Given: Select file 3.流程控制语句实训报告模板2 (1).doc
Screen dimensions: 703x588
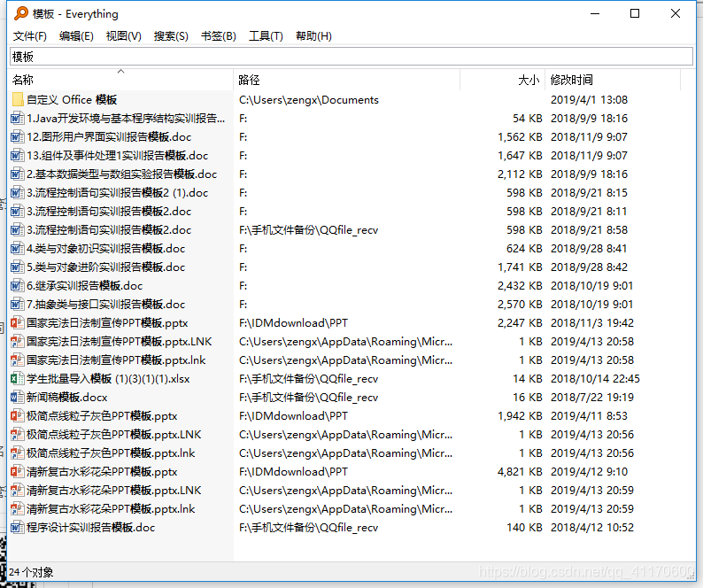Looking at the screenshot, I should click(x=118, y=193).
